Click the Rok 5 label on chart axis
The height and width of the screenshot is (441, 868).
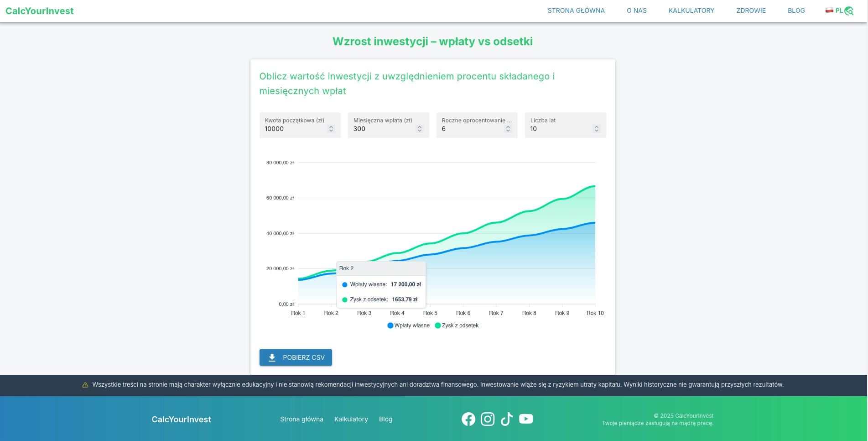430,313
